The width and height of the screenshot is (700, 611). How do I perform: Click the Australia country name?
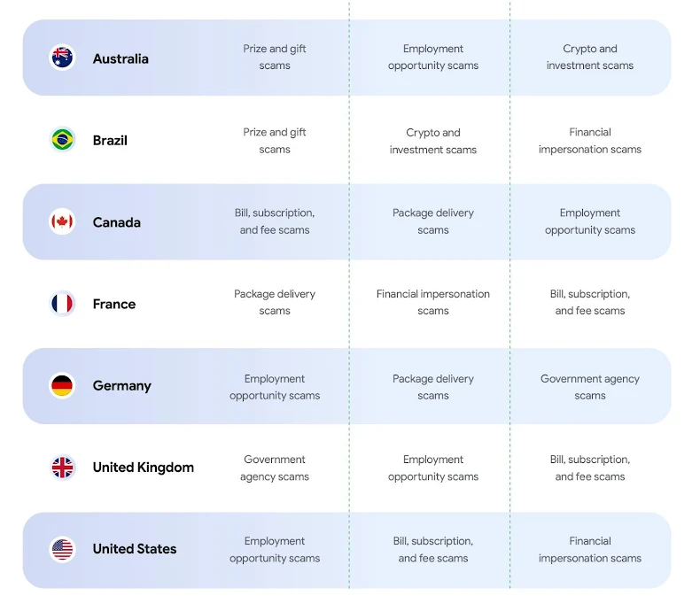tap(121, 58)
